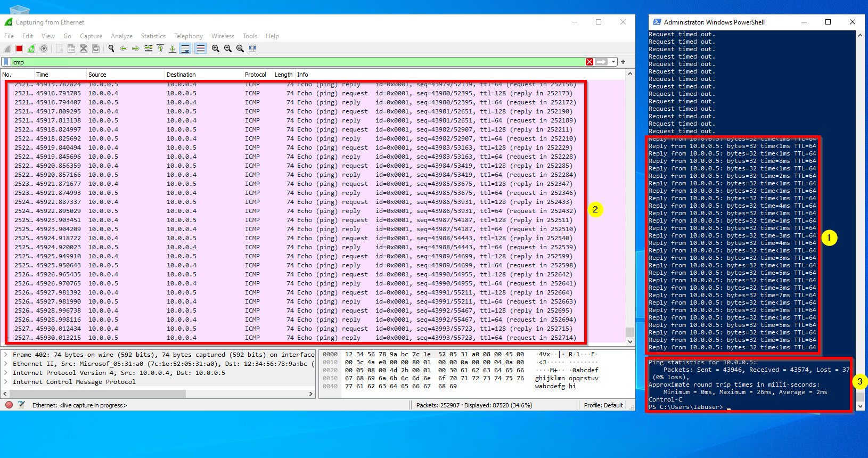Toggle auto-scroll during live capture
The height and width of the screenshot is (458, 868).
[x=185, y=48]
